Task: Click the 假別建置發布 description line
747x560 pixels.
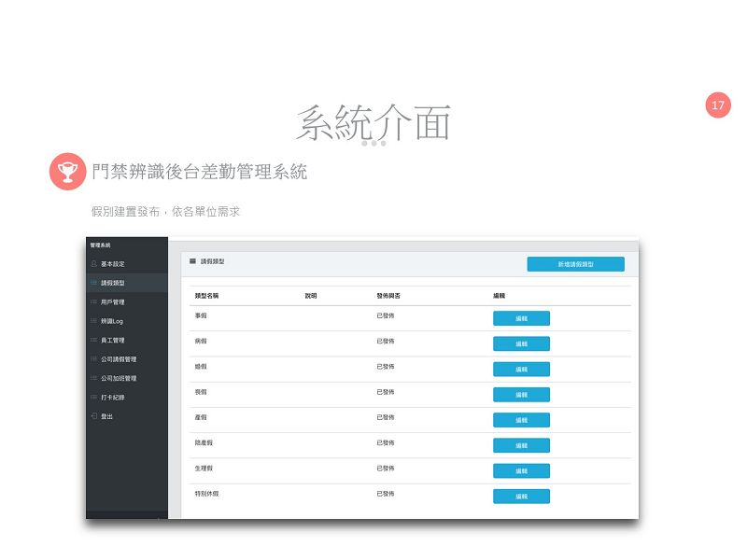Action: (165, 212)
